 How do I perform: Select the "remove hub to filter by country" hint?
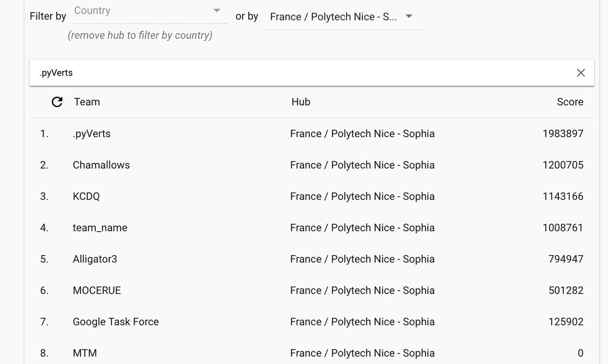click(140, 35)
